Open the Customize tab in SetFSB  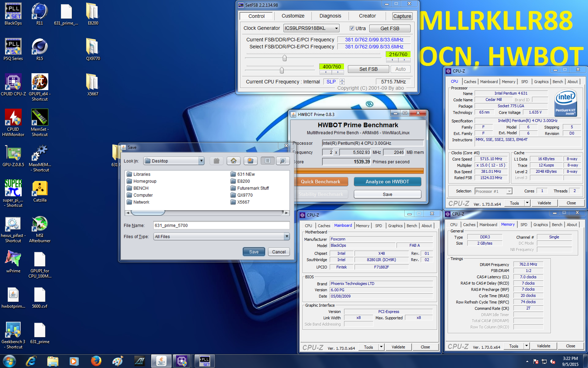tap(293, 16)
